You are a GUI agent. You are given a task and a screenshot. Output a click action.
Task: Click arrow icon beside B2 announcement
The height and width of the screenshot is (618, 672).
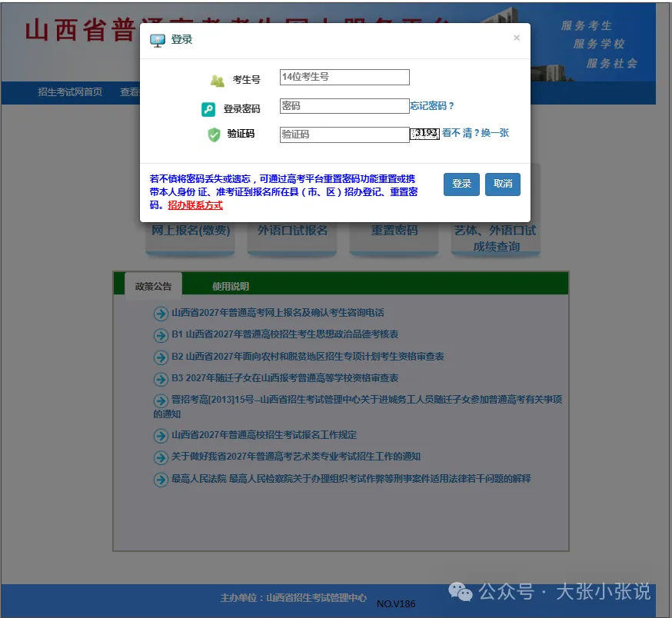coord(161,357)
